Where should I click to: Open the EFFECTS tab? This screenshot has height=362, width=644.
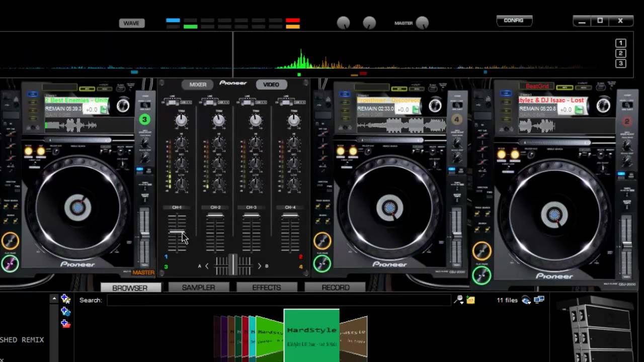point(267,288)
